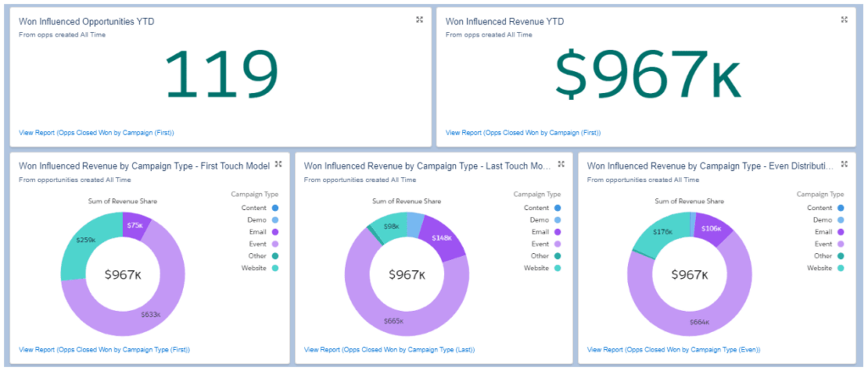The image size is (868, 371).
Task: Expand the Won Influenced Revenue YTD widget
Action: pyautogui.click(x=844, y=19)
